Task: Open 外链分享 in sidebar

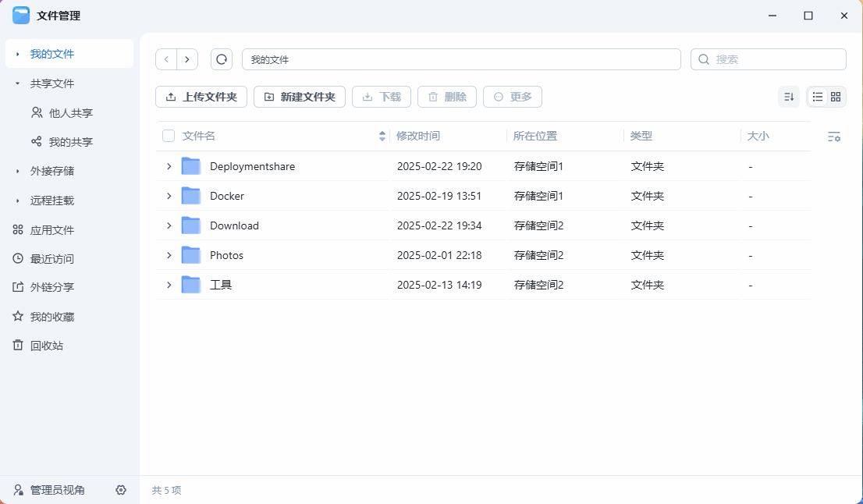Action: 51,287
